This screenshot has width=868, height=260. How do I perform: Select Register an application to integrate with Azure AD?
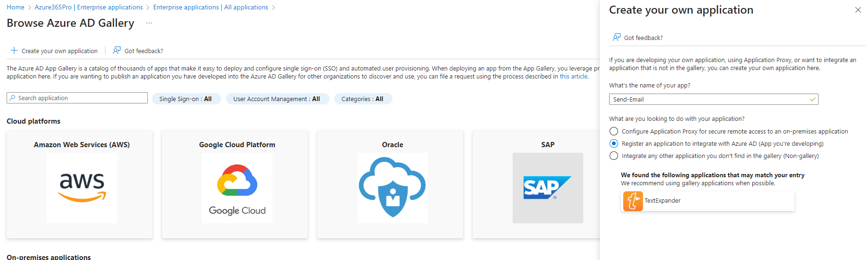coord(614,143)
